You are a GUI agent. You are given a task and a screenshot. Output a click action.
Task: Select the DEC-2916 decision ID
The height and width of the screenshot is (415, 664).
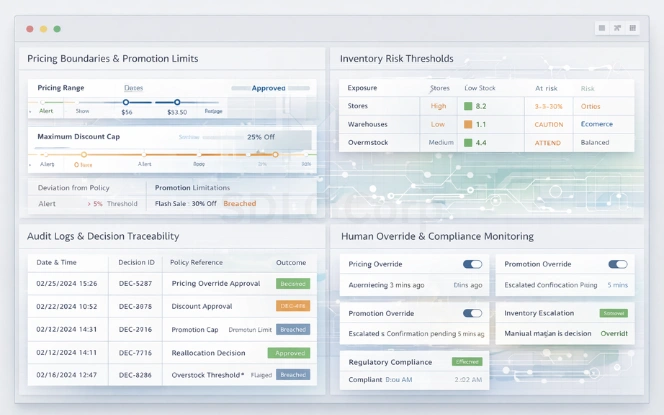pos(135,329)
